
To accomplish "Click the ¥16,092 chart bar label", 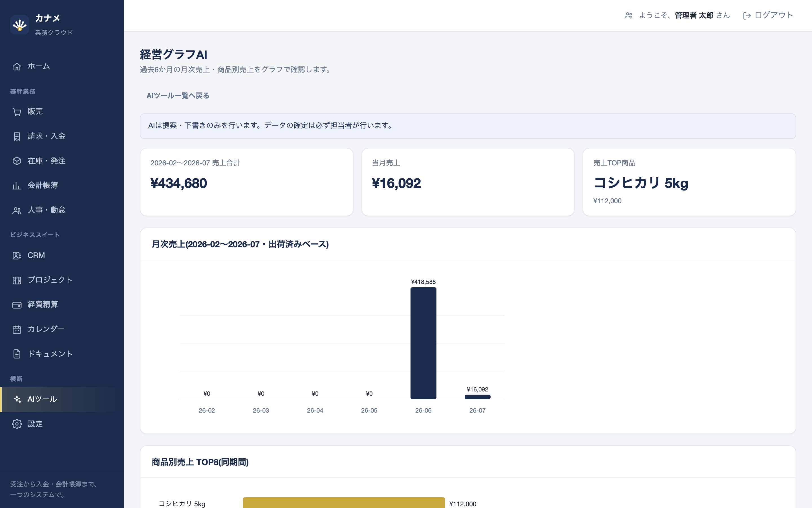I will tap(477, 389).
